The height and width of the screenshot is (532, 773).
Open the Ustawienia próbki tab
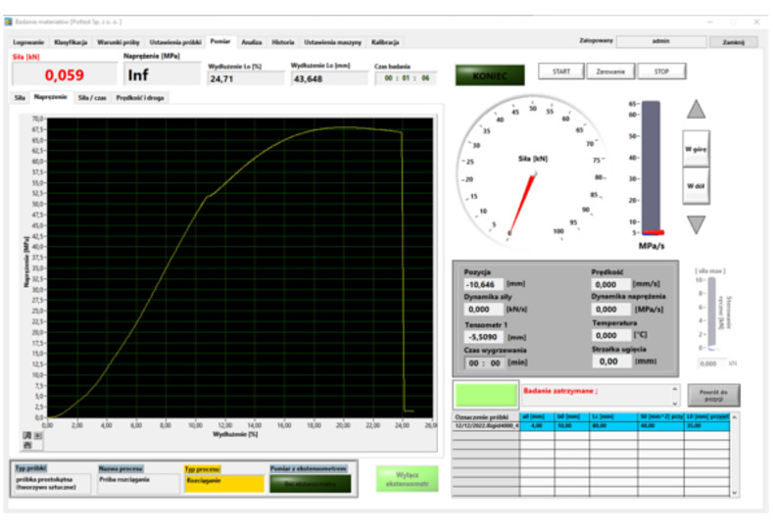point(175,42)
